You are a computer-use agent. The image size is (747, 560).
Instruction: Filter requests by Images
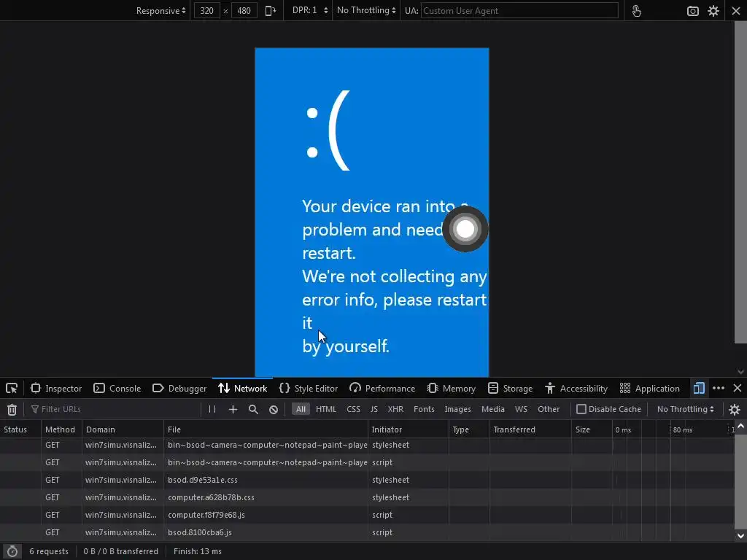pyautogui.click(x=458, y=409)
